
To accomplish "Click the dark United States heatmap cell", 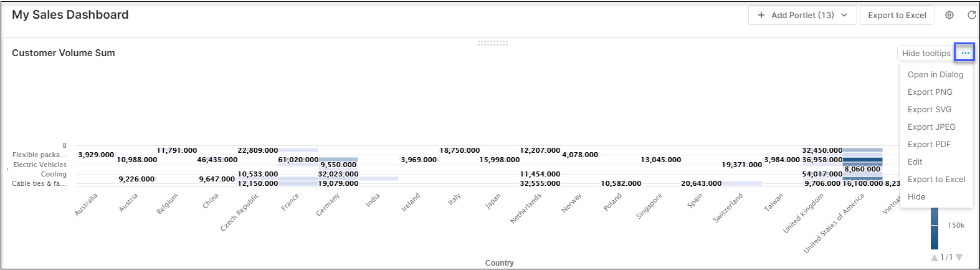I will point(862,160).
